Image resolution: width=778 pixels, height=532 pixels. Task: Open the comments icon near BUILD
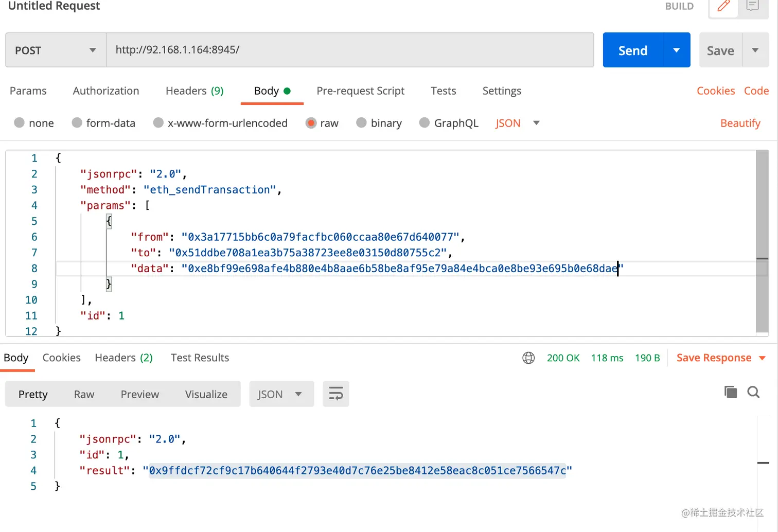click(753, 6)
